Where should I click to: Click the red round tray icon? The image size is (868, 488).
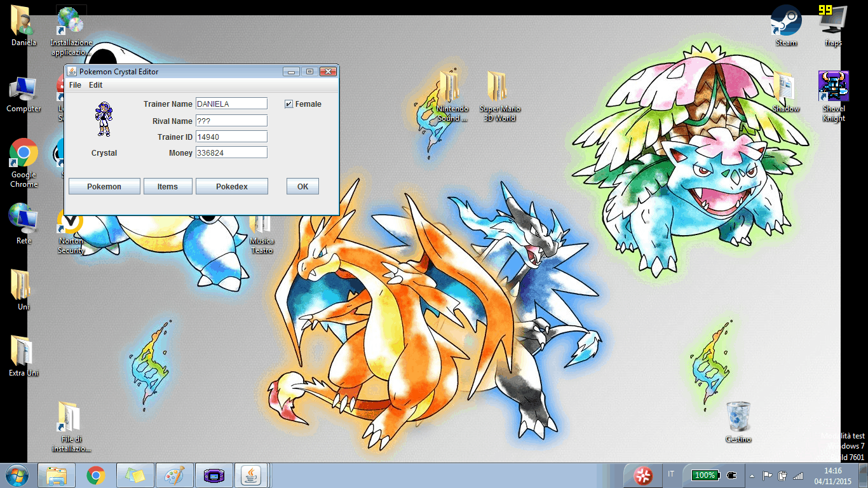(643, 475)
